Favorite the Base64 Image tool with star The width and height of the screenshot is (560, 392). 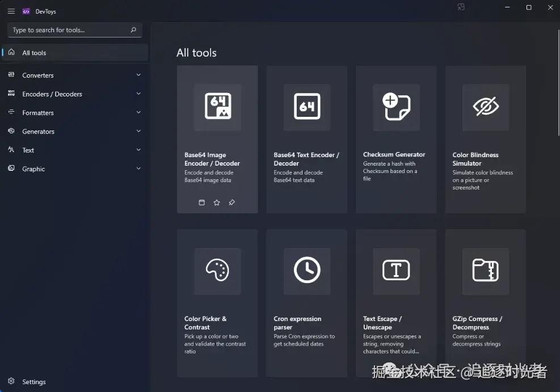click(x=217, y=203)
